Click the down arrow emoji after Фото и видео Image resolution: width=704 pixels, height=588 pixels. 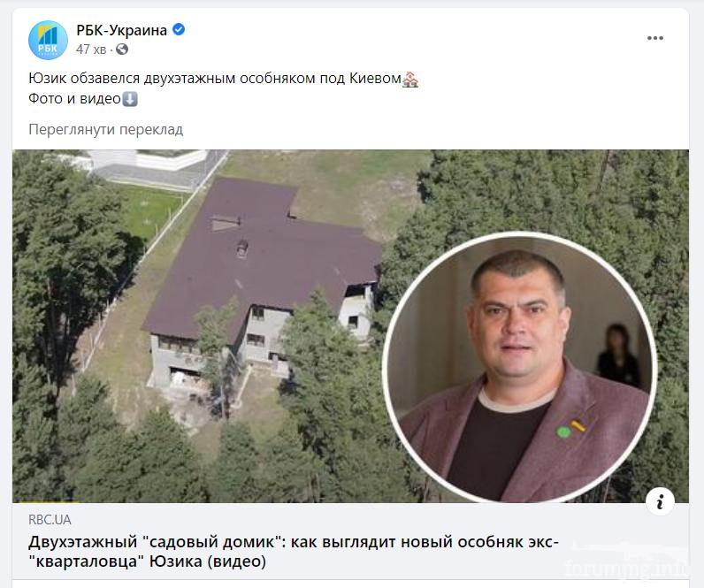pos(130,99)
